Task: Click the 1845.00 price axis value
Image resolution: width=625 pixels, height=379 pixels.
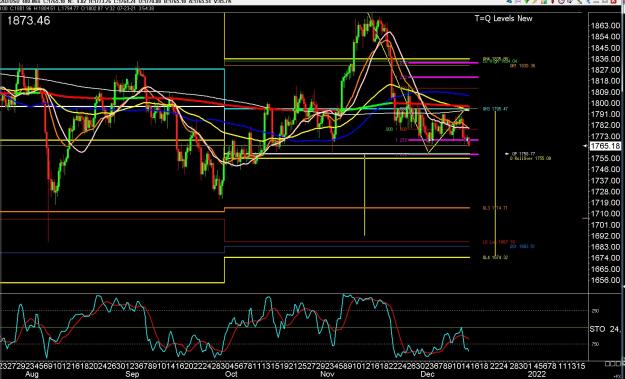Action: [x=605, y=48]
